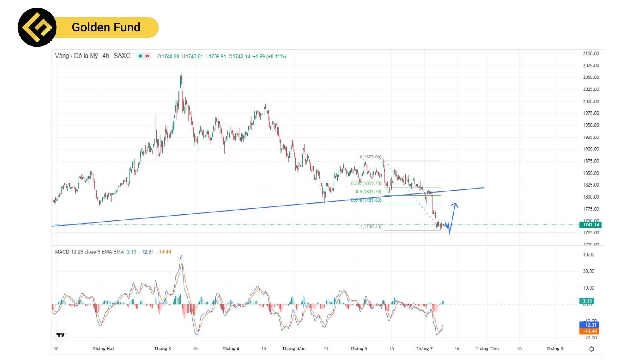
Task: Click the 2100.00 price scale label
Action: (x=591, y=53)
